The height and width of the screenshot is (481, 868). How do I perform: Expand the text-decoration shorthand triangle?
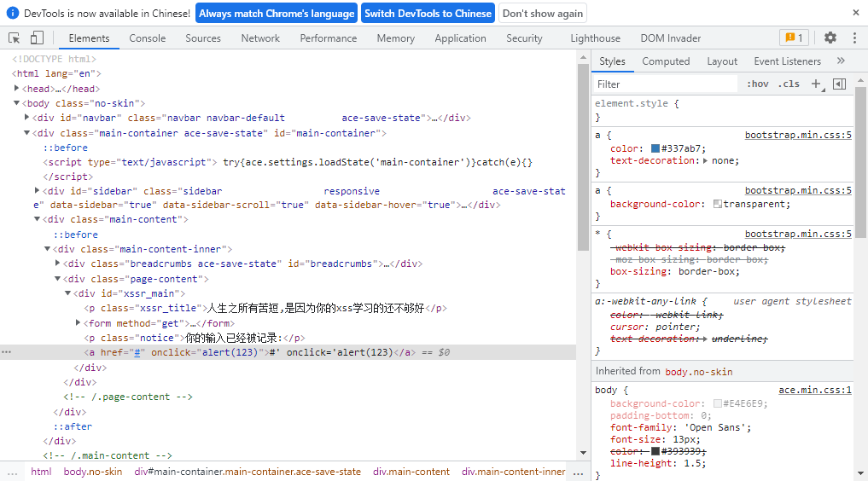(705, 160)
